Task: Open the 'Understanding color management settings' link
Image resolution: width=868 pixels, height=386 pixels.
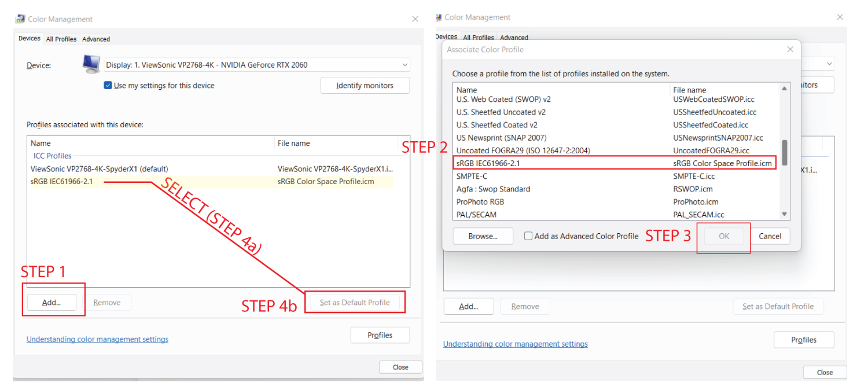Action: pyautogui.click(x=97, y=339)
